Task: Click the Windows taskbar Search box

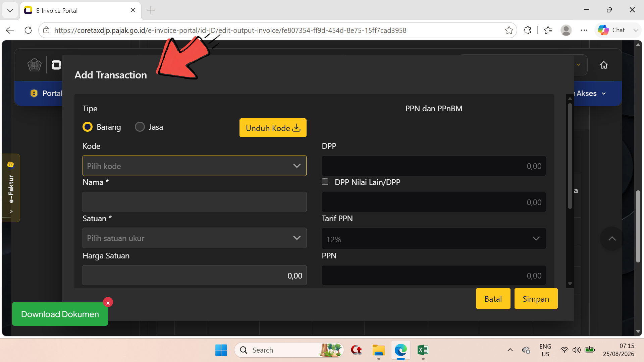Action: [289, 350]
